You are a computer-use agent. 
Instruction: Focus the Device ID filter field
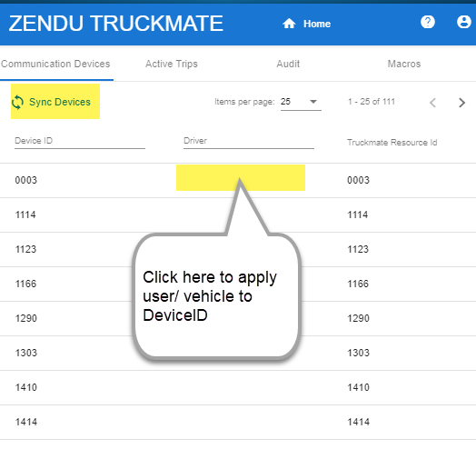(80, 141)
